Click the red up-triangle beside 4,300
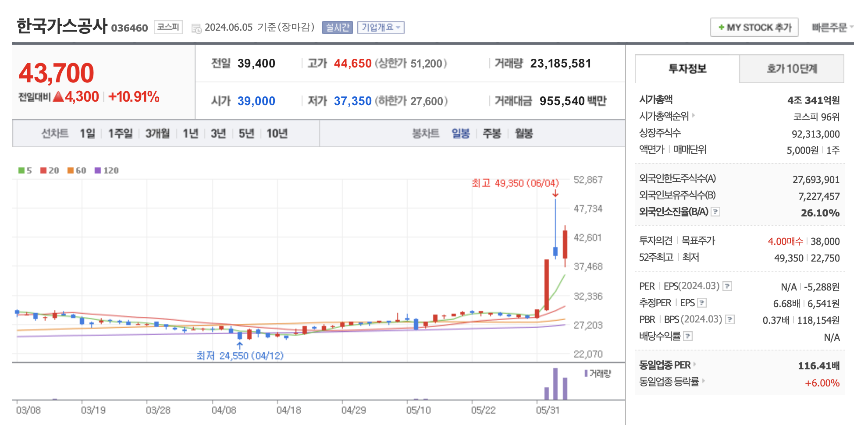This screenshot has height=425, width=868. [x=58, y=96]
